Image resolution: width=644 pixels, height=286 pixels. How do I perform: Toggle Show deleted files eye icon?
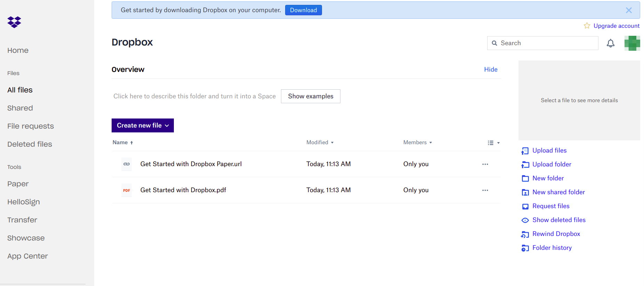pos(525,220)
